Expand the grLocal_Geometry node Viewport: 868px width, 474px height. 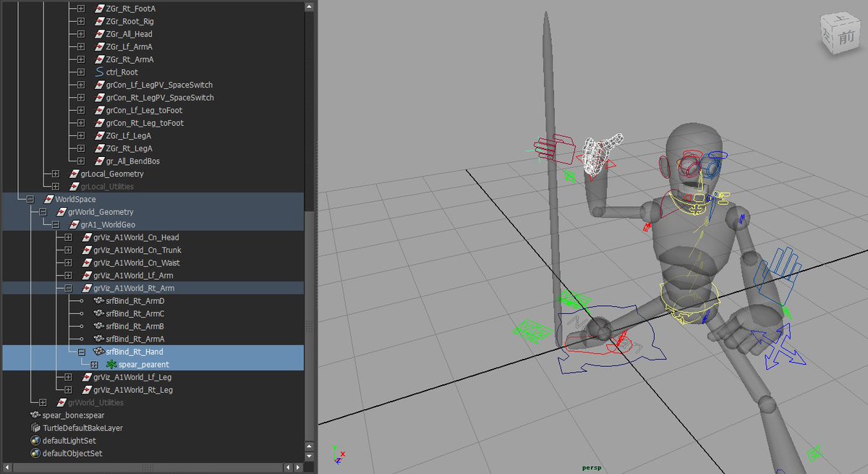55,174
